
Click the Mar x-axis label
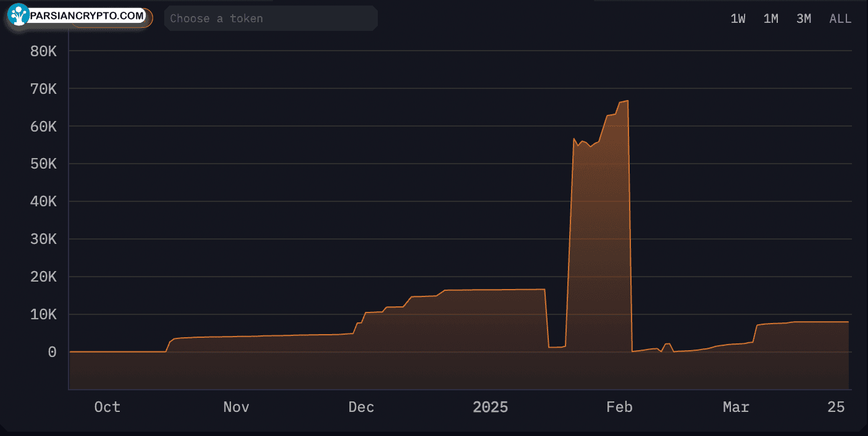point(736,407)
